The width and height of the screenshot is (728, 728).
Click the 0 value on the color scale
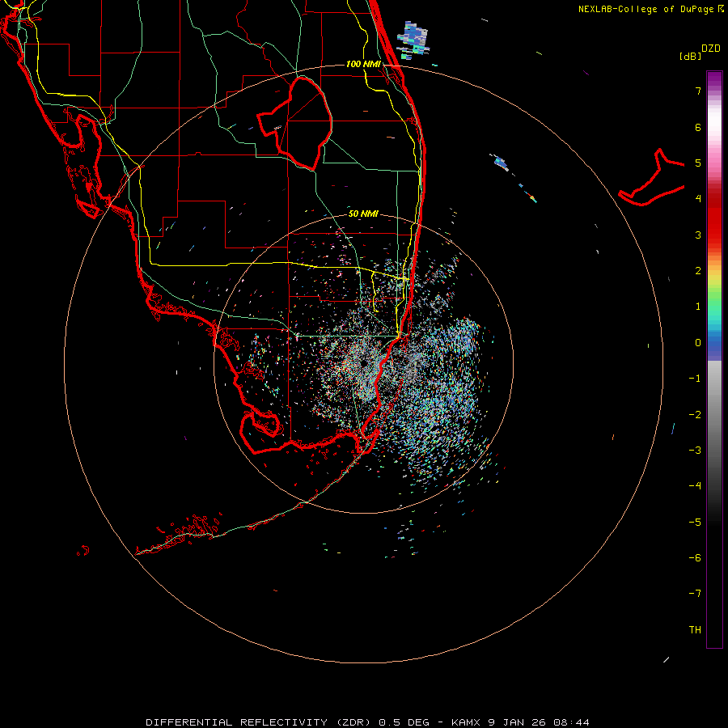click(698, 343)
